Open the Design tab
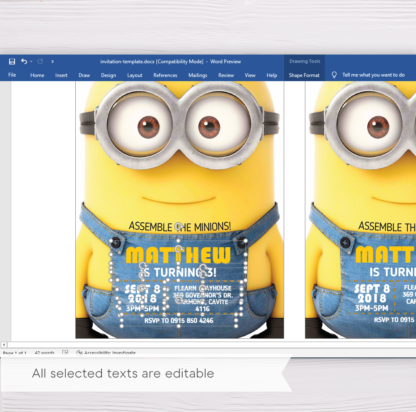Image resolution: width=416 pixels, height=412 pixels. [x=108, y=75]
